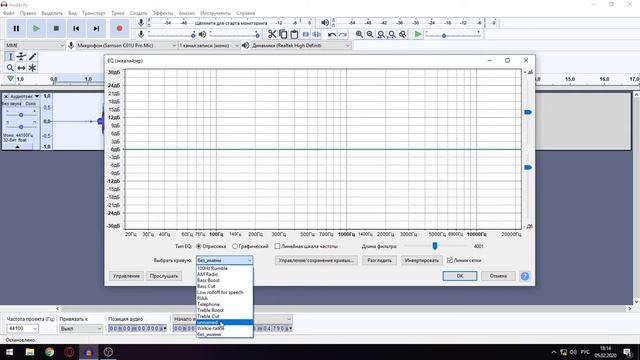Choose Bass Boost from the curve list
This screenshot has height=360, width=640.
coord(224,280)
